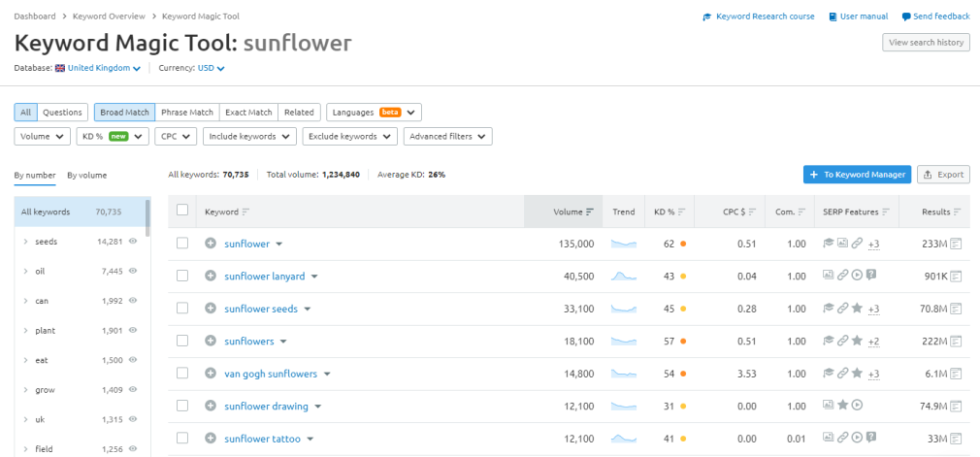Sort by SERP Features column icon
This screenshot has height=457, width=980.
pyautogui.click(x=886, y=212)
